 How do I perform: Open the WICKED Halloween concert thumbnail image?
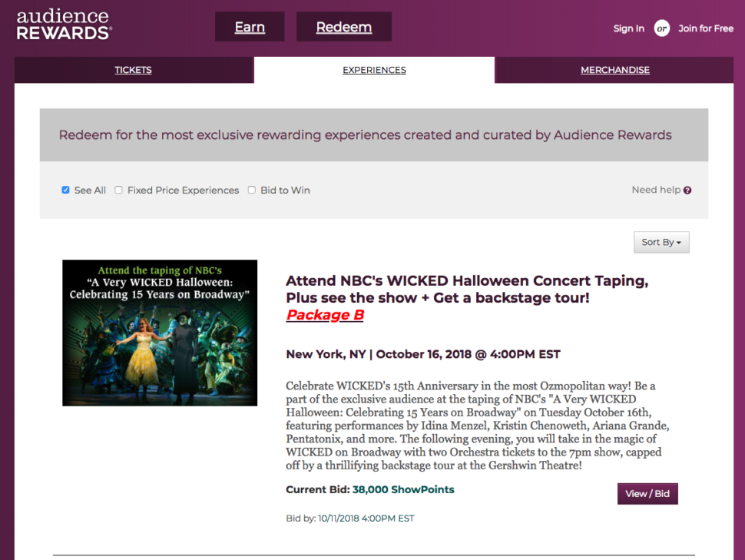[x=160, y=333]
